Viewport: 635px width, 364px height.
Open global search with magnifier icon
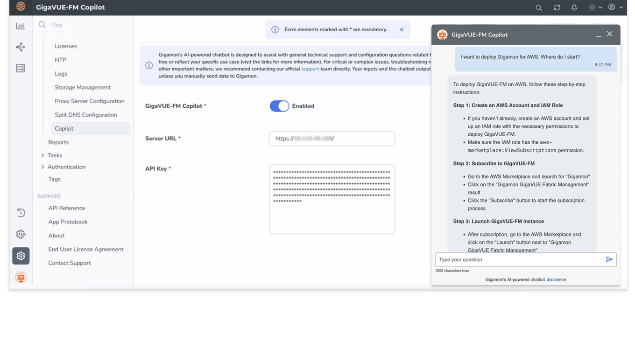coord(538,7)
